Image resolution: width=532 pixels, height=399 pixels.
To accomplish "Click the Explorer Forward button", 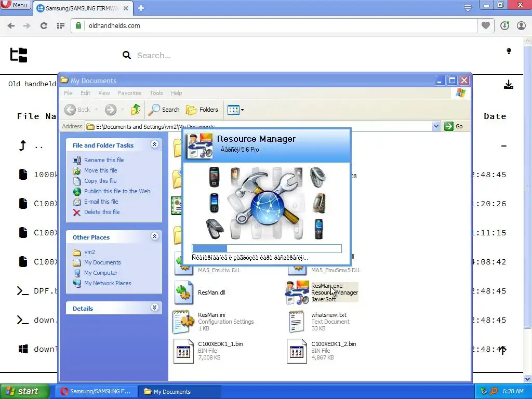I will tap(111, 110).
